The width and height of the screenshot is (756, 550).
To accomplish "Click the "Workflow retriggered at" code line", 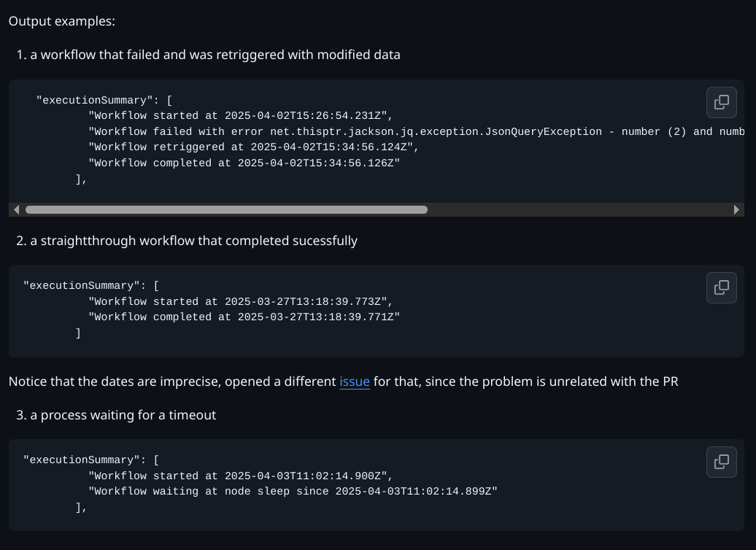I will pyautogui.click(x=253, y=147).
